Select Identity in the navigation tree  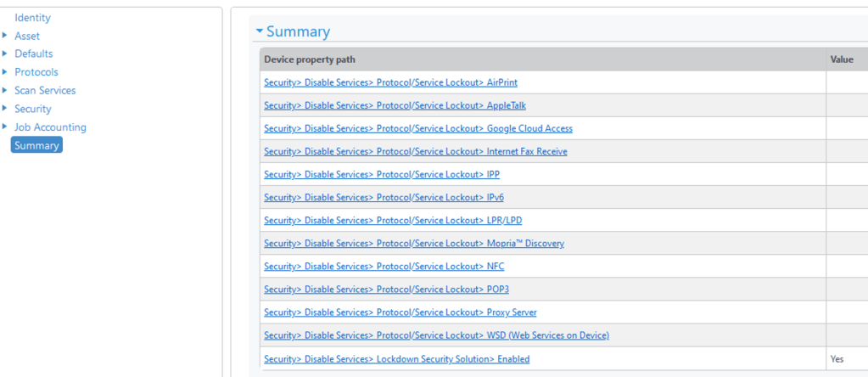click(x=32, y=17)
